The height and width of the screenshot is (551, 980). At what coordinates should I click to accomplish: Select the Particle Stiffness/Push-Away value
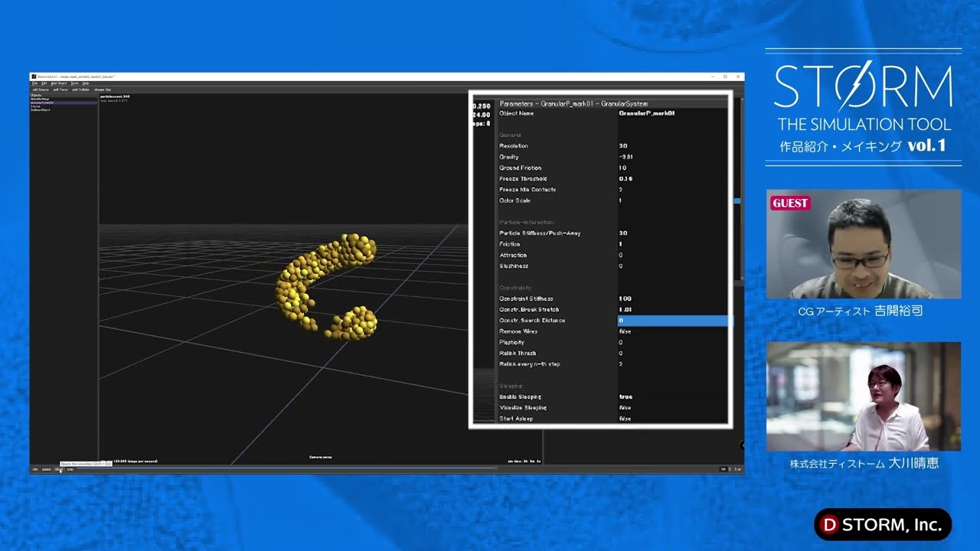[674, 233]
